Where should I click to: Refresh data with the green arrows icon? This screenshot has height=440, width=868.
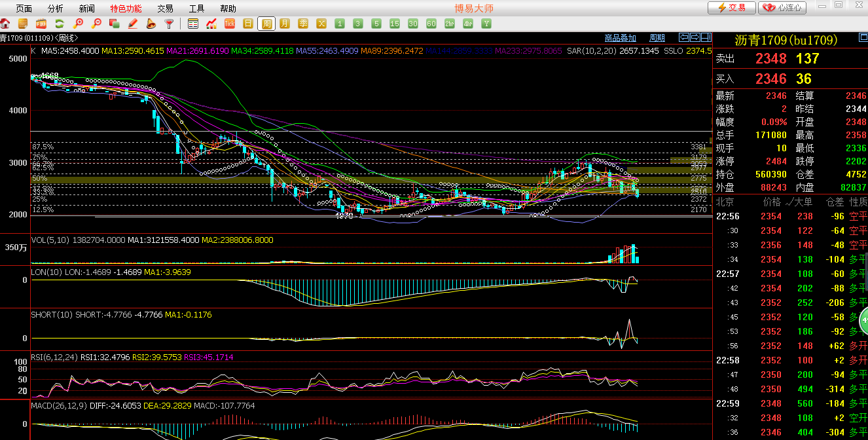59,24
